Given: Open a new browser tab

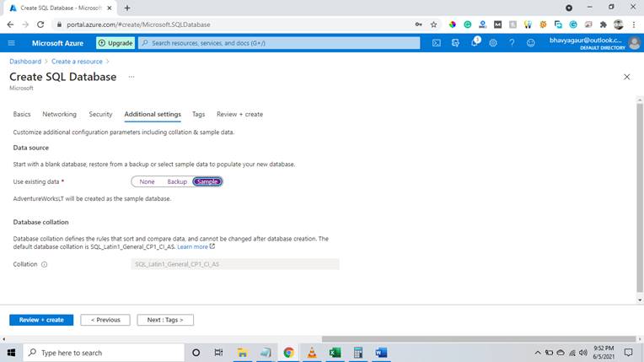Looking at the screenshot, I should [x=127, y=8].
